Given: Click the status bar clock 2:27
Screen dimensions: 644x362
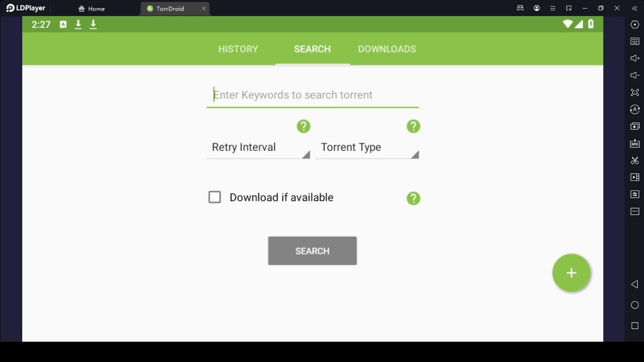Looking at the screenshot, I should point(41,25).
